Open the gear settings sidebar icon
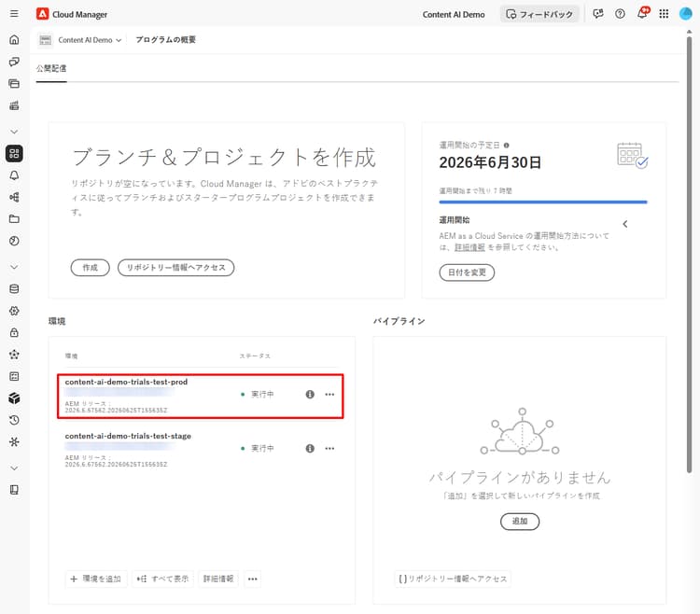This screenshot has width=700, height=614. pyautogui.click(x=14, y=311)
